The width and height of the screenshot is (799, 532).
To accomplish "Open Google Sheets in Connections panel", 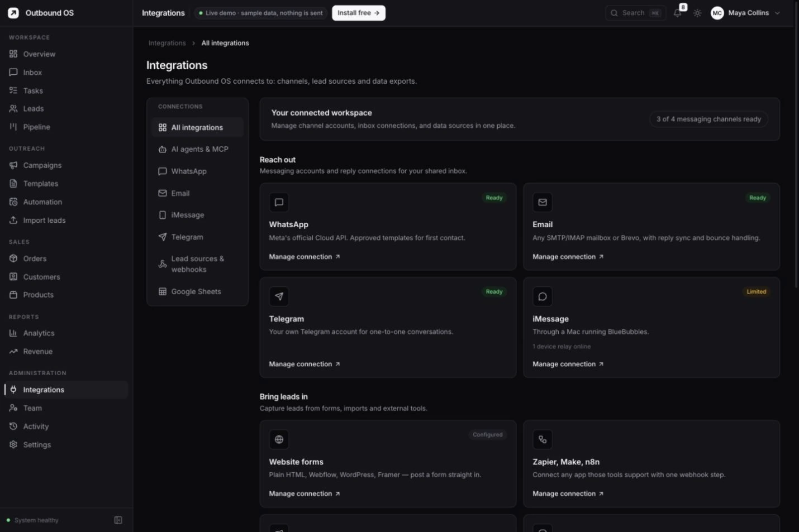I will click(x=197, y=291).
